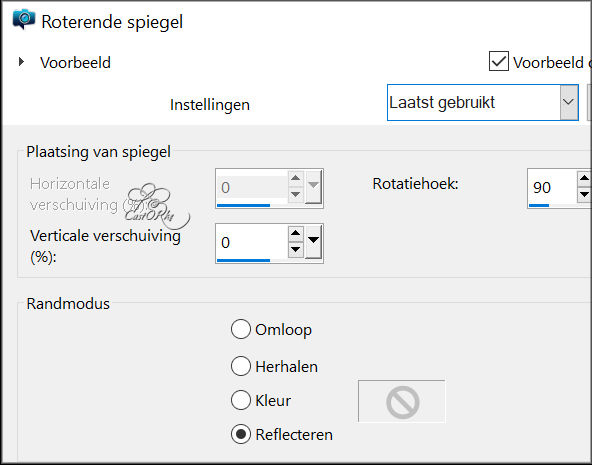
Task: Open Verticale verschuiving slider dropdown arrow
Action: pos(313,242)
